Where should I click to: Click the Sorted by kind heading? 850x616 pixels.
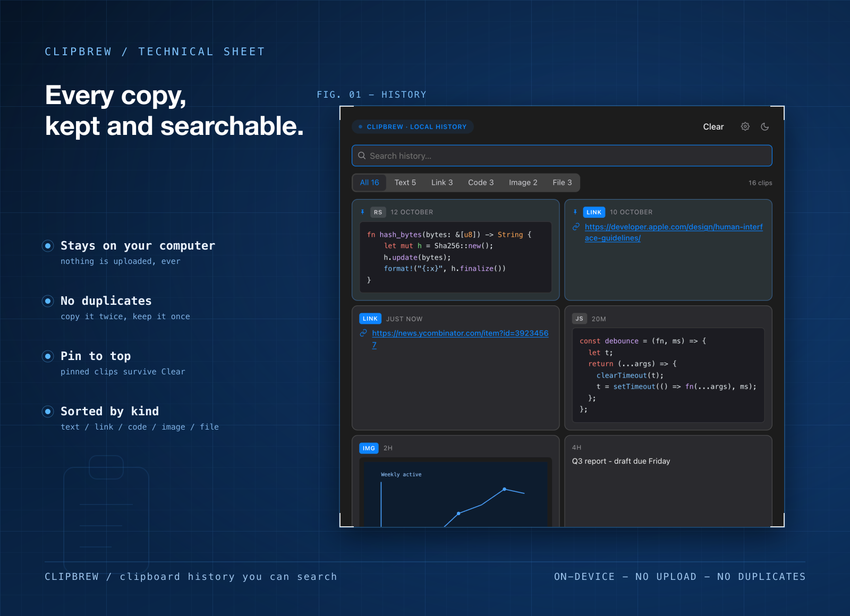pyautogui.click(x=109, y=412)
